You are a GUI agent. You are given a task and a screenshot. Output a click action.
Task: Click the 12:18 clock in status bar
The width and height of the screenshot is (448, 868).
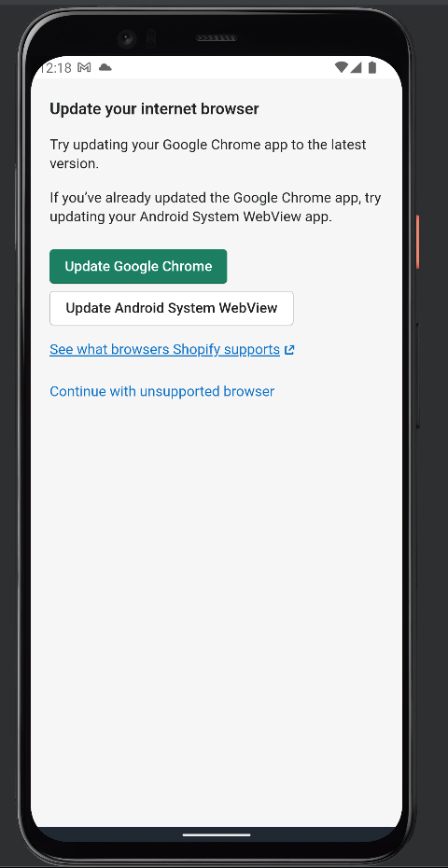click(56, 67)
